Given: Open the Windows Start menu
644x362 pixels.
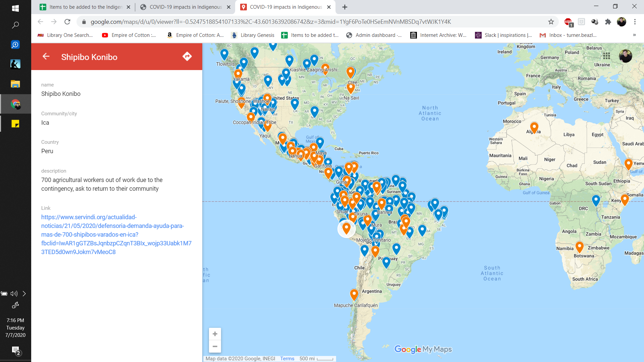Looking at the screenshot, I should click(x=15, y=8).
